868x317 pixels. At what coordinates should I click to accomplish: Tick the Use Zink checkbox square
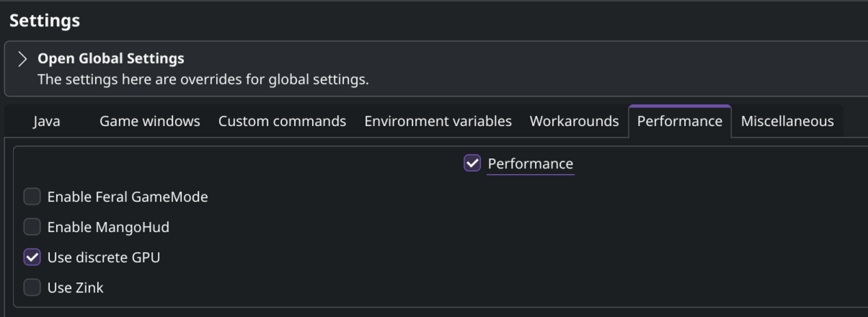(x=32, y=287)
